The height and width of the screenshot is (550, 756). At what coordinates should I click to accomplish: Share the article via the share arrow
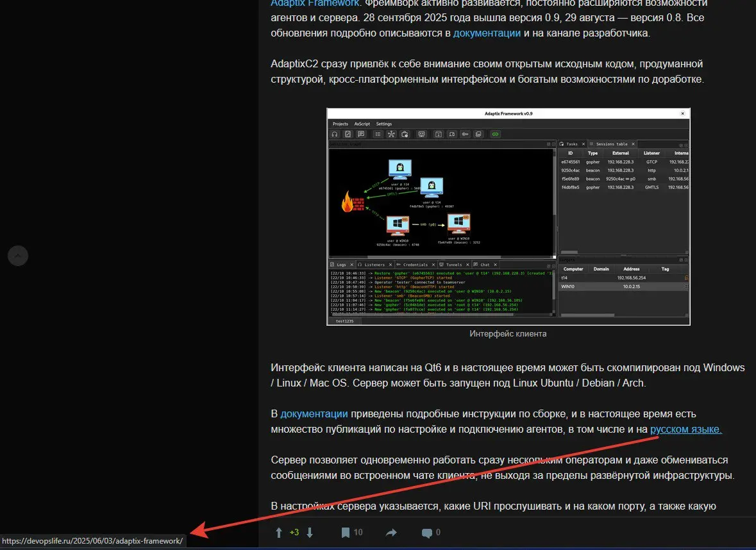click(391, 532)
